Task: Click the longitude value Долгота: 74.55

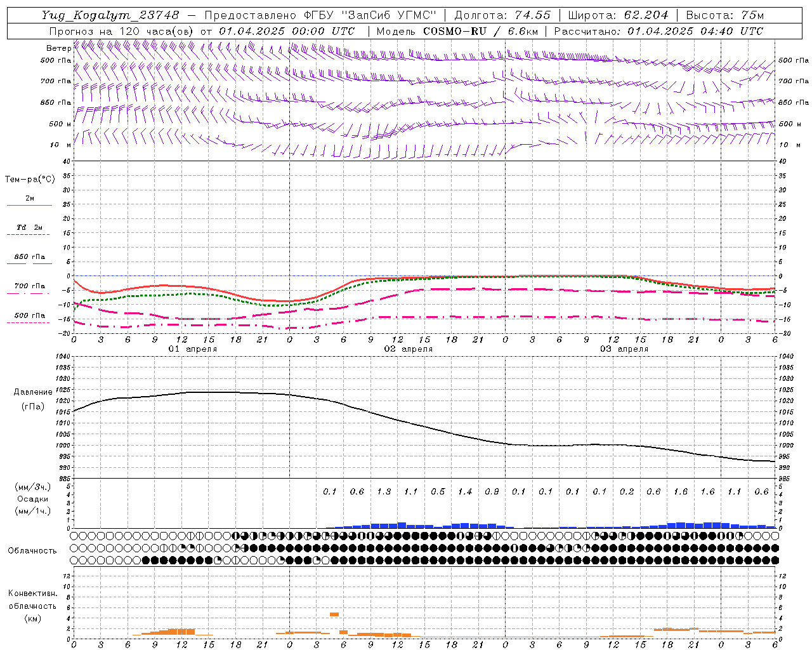Action: point(502,15)
